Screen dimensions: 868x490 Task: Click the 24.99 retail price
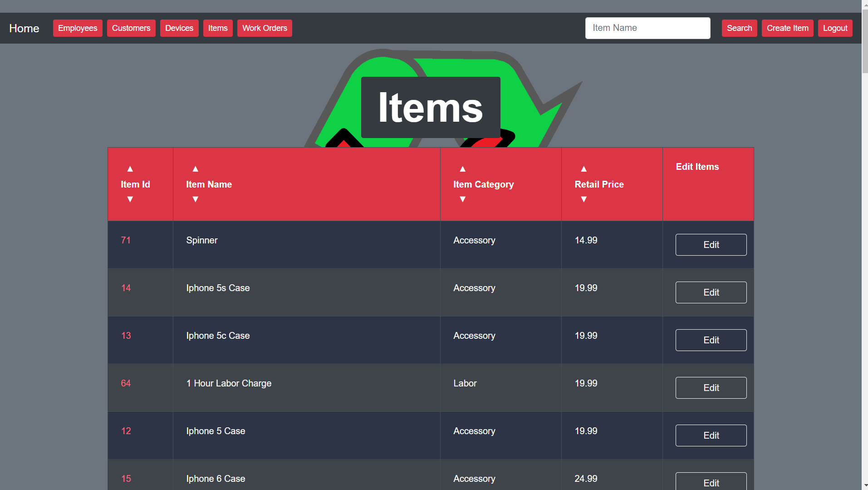coord(586,479)
